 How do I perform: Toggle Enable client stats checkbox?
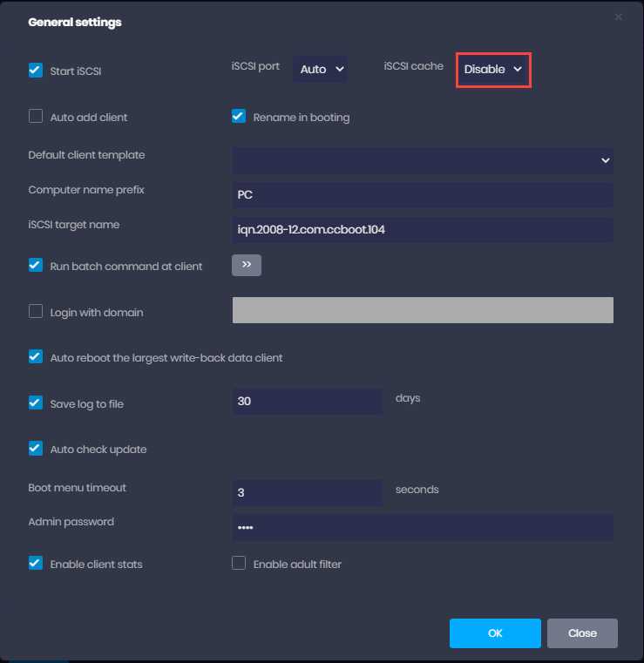pyautogui.click(x=36, y=563)
